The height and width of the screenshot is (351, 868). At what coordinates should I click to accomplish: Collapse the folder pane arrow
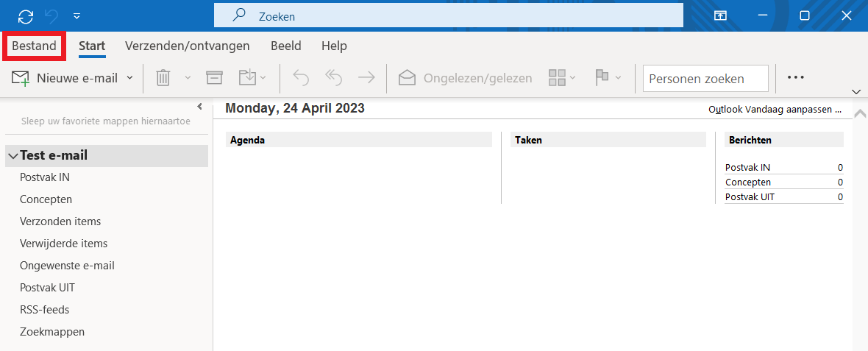coord(200,106)
